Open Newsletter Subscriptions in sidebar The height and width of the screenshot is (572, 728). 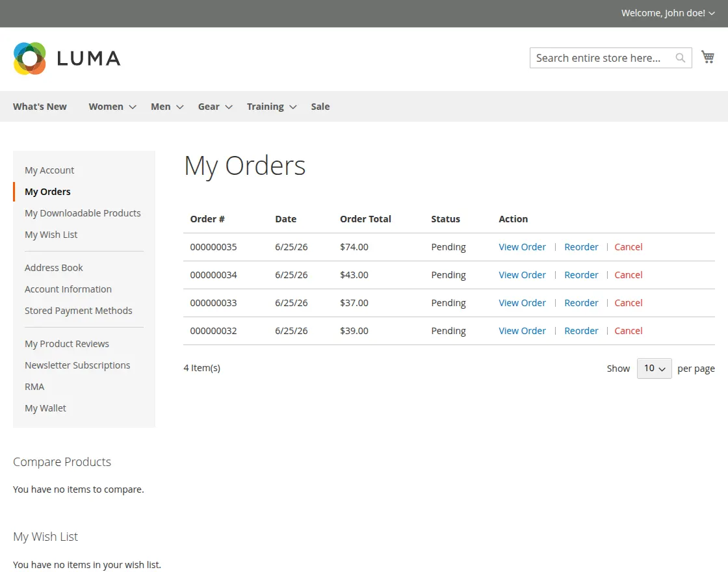tap(77, 365)
